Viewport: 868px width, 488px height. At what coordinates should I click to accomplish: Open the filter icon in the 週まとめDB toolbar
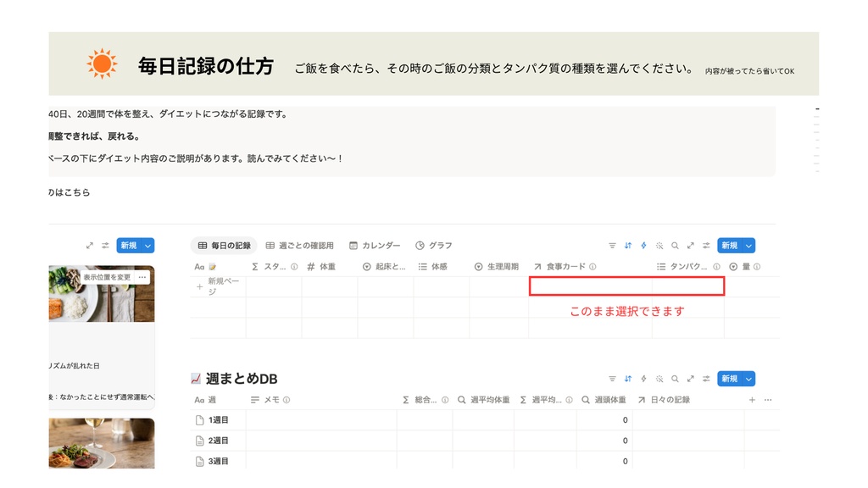coord(612,379)
